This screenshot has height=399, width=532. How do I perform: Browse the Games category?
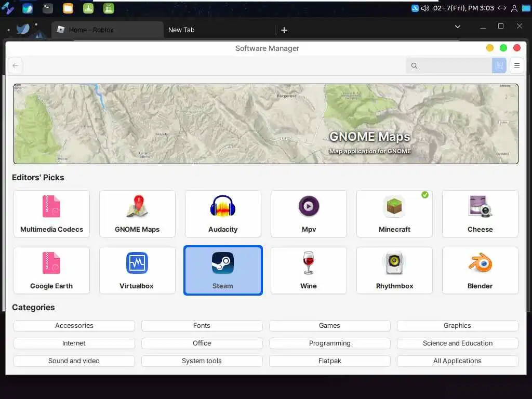click(x=329, y=325)
